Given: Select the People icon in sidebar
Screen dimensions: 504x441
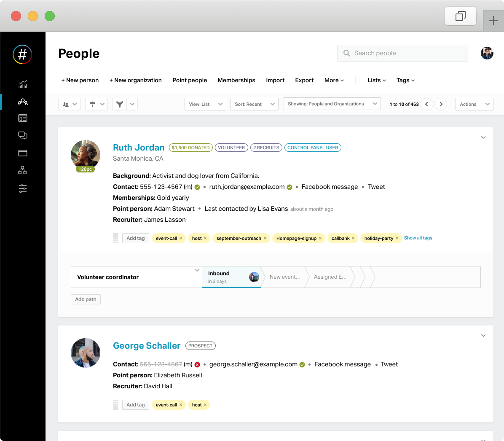Looking at the screenshot, I should tap(23, 102).
